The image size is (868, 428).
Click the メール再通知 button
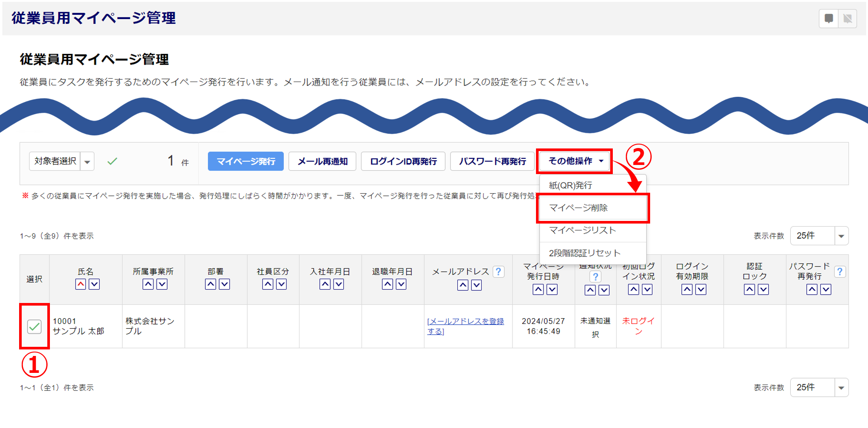click(322, 161)
